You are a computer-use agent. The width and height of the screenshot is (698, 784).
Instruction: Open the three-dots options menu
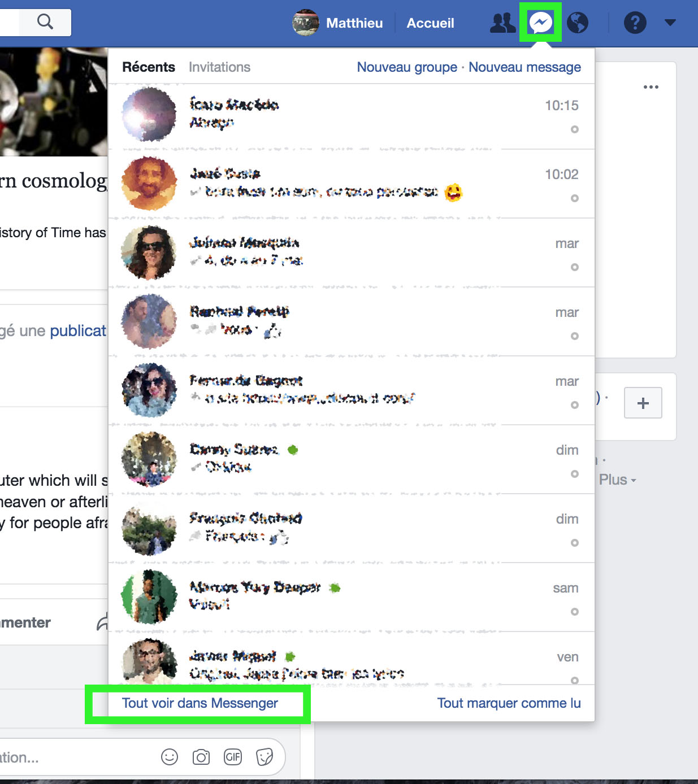651,87
